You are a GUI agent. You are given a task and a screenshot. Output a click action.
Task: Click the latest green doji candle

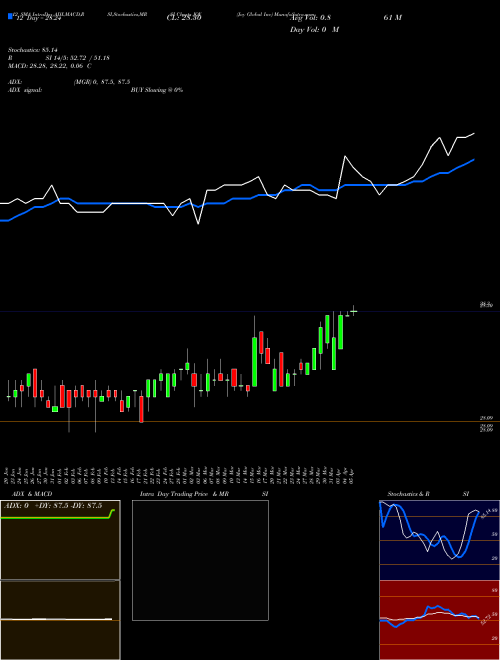tap(354, 311)
